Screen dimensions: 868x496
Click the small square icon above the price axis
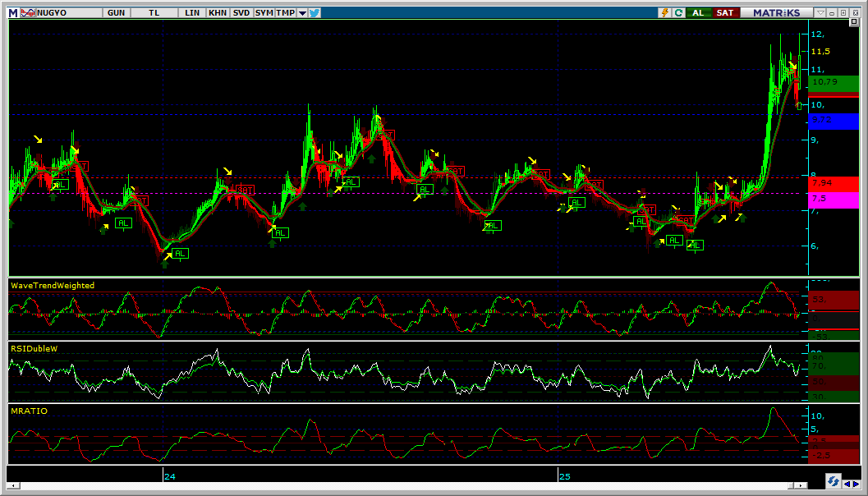(853, 21)
